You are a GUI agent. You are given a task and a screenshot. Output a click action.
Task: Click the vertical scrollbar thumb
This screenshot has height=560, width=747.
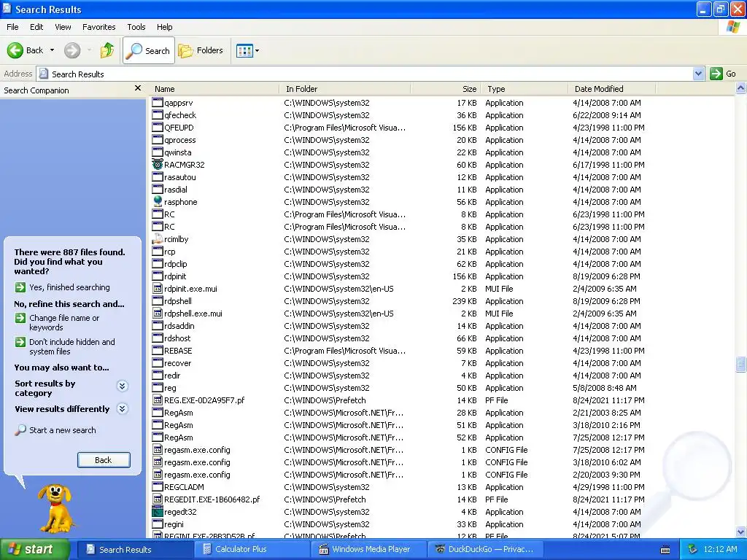(x=741, y=365)
